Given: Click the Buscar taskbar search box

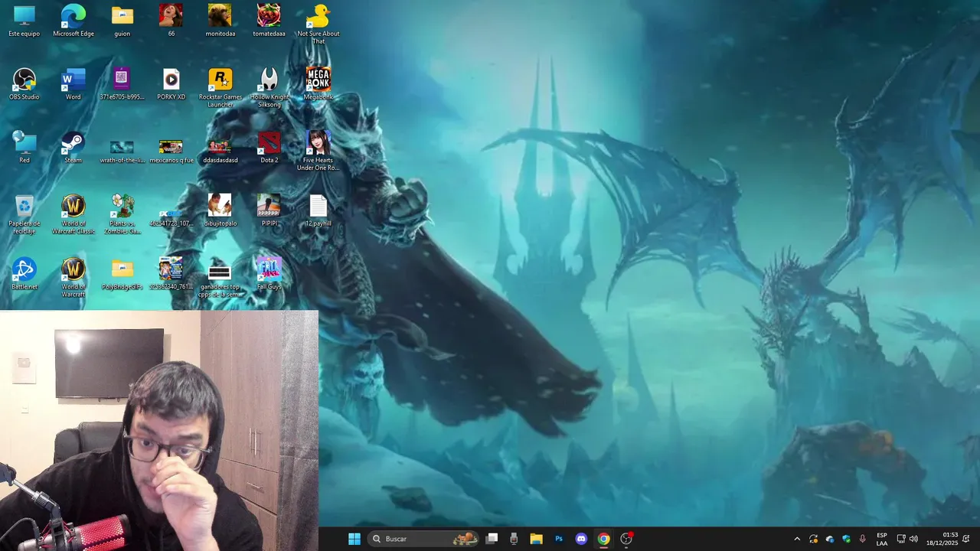Looking at the screenshot, I should 423,539.
